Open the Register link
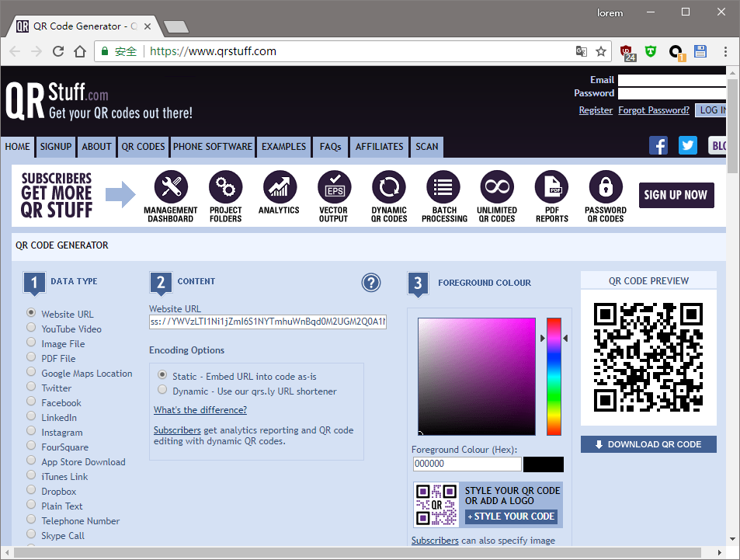 [x=596, y=110]
